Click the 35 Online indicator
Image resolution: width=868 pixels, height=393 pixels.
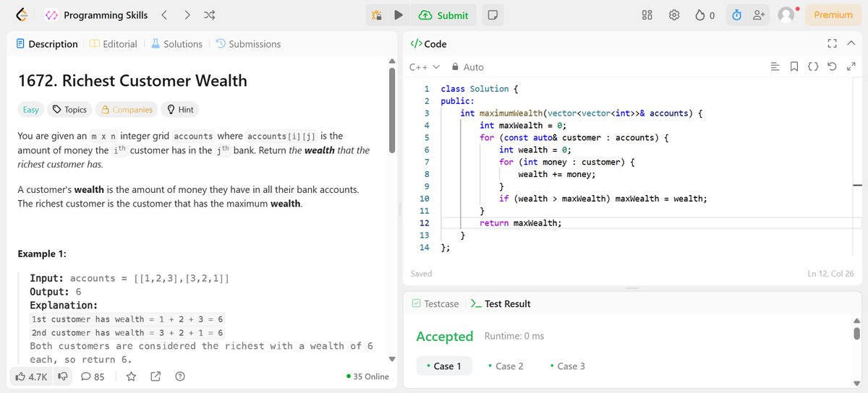367,376
